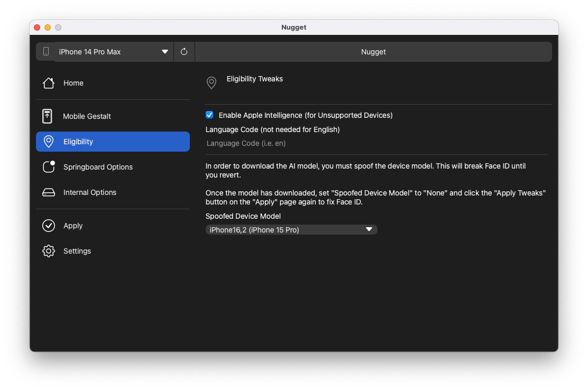Expand the iPhone 14 Pro Max device selector
This screenshot has width=588, height=391.
click(x=114, y=52)
